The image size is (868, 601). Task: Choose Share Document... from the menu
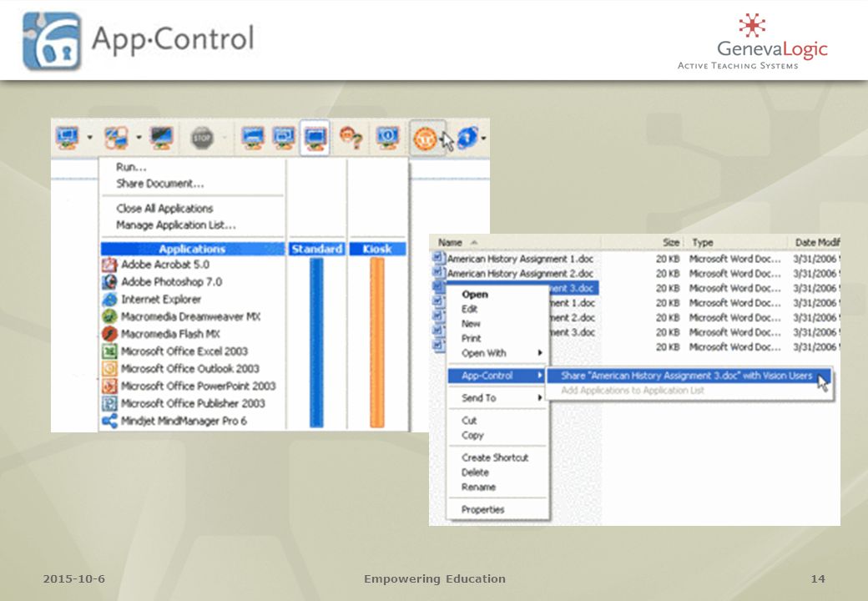point(160,184)
